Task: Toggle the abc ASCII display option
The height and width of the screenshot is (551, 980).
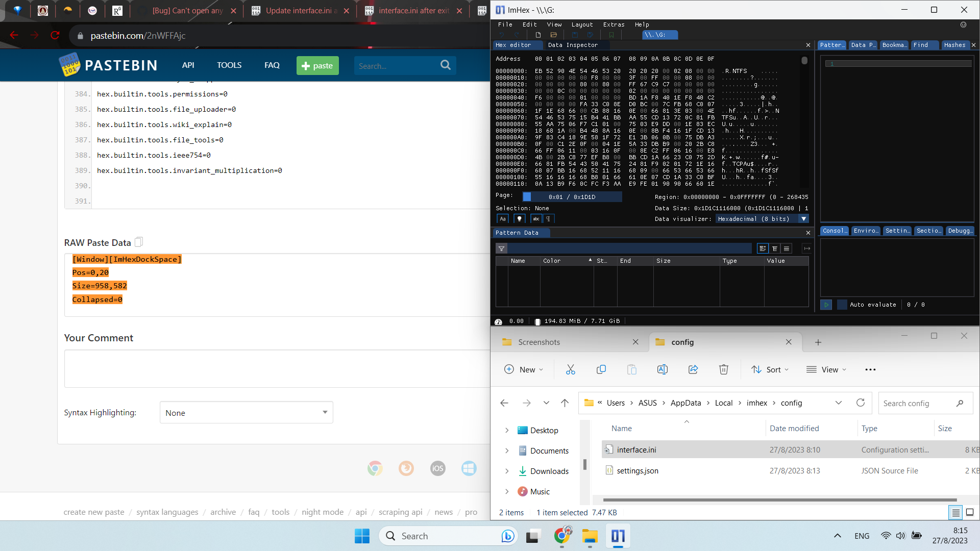Action: pos(535,218)
